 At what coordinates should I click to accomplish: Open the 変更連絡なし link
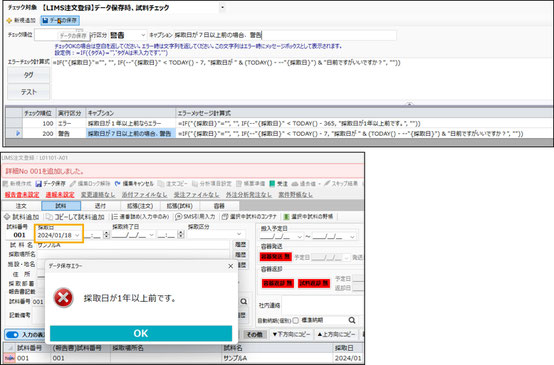coord(98,195)
